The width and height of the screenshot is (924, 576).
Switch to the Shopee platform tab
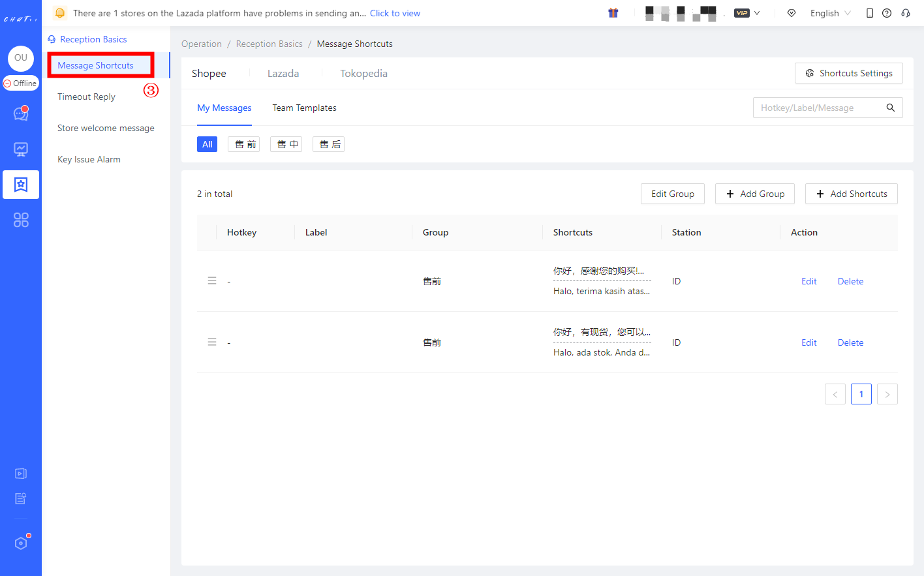(x=209, y=74)
